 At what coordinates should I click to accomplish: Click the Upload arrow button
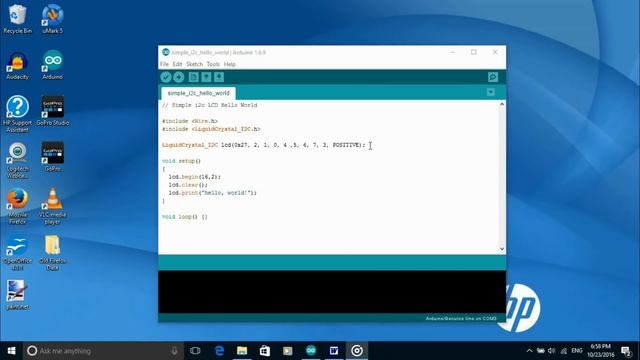pos(179,77)
